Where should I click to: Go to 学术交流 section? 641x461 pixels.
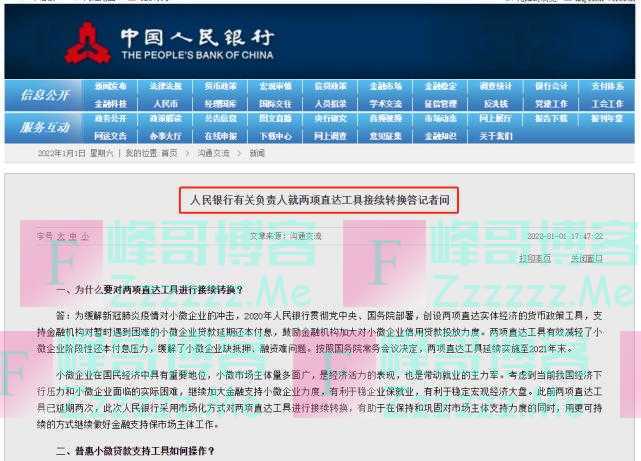[x=385, y=104]
